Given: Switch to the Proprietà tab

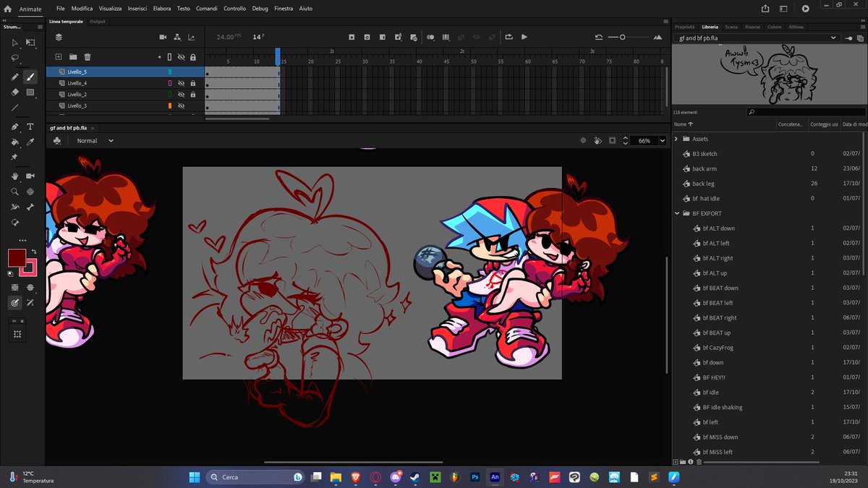Looking at the screenshot, I should [684, 27].
